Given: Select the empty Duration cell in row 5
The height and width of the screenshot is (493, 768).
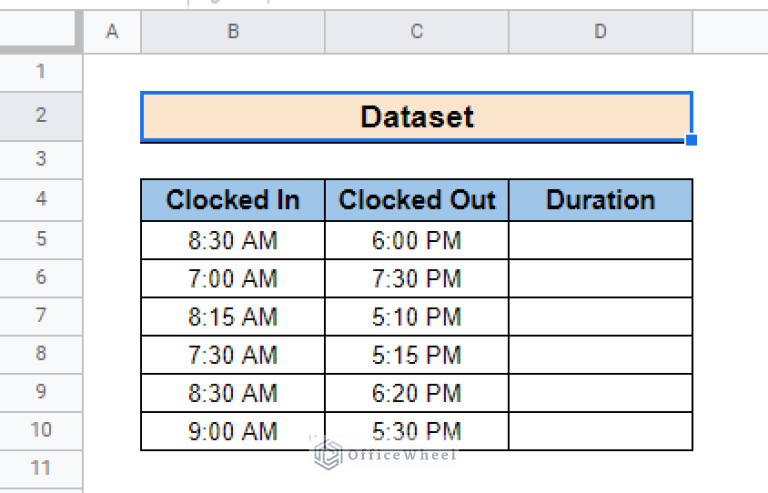Looking at the screenshot, I should 600,240.
